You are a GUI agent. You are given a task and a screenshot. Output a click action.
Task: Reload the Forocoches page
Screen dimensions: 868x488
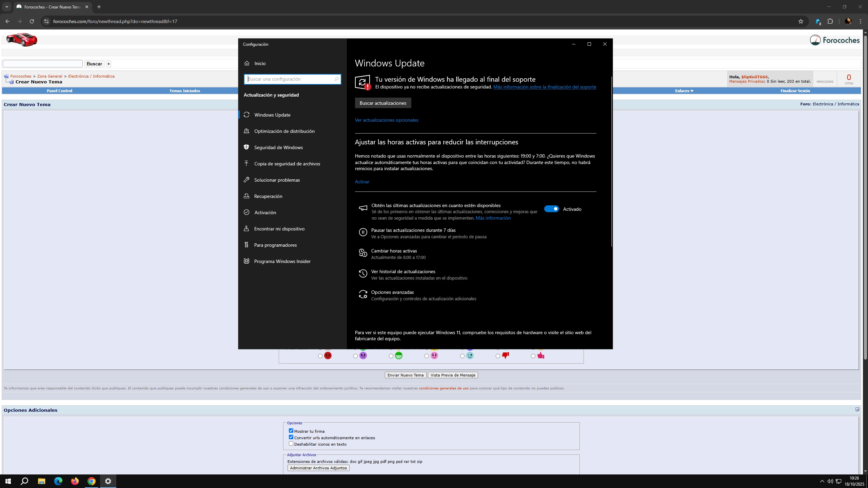point(32,21)
